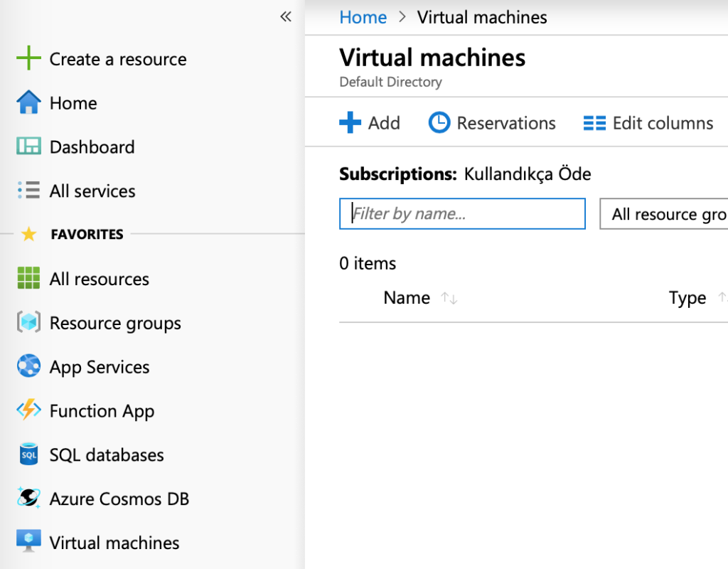Sort the list by Name column arrows
The image size is (728, 569).
[x=449, y=298]
